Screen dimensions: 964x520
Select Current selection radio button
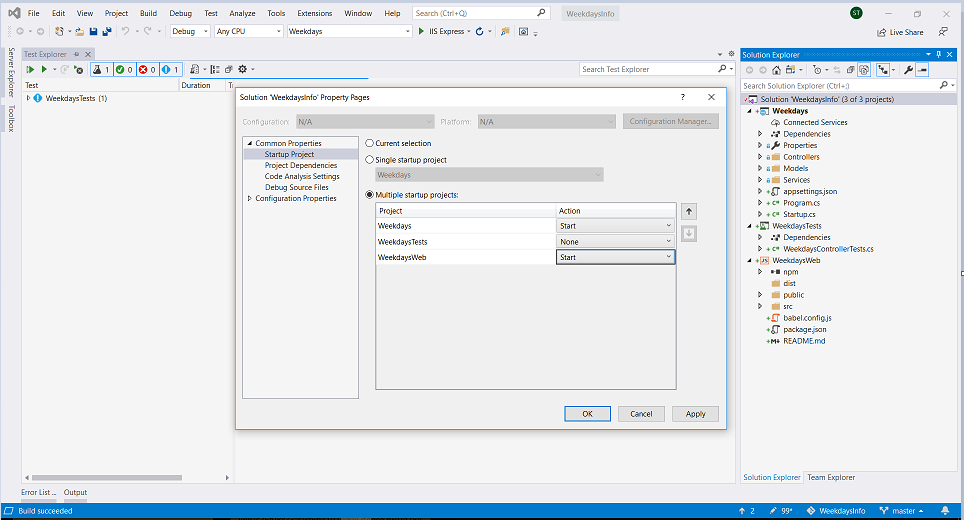coord(369,143)
